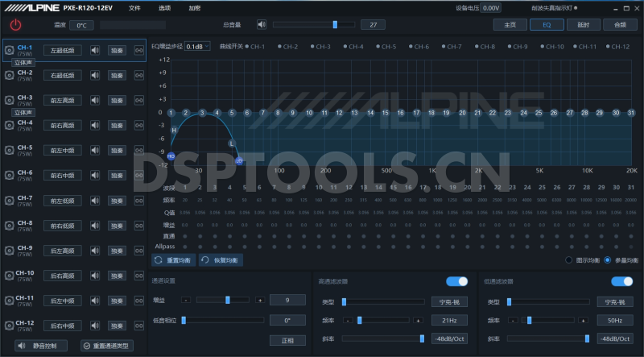This screenshot has width=644, height=357.
Task: Click the 总音量 master volume slider
Action: point(314,25)
